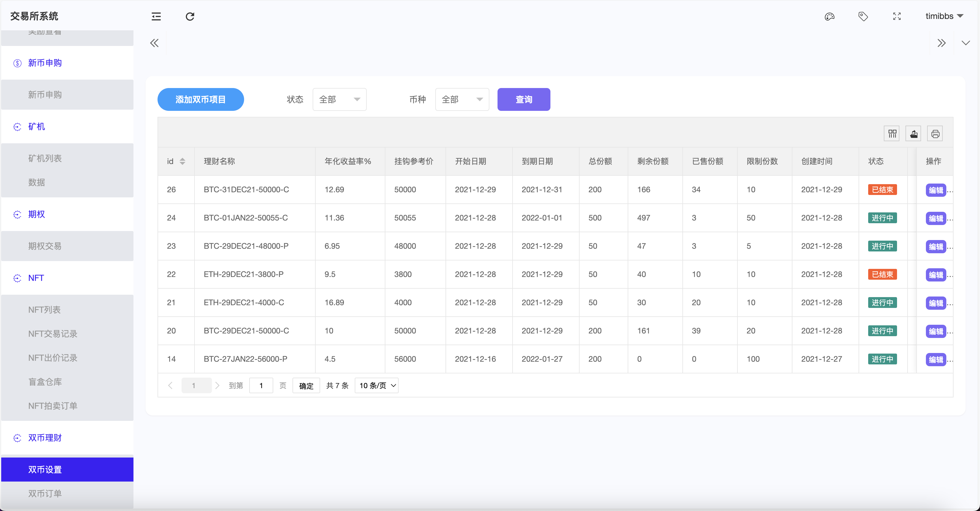Enter fullscreen mode
The width and height of the screenshot is (980, 511).
896,16
